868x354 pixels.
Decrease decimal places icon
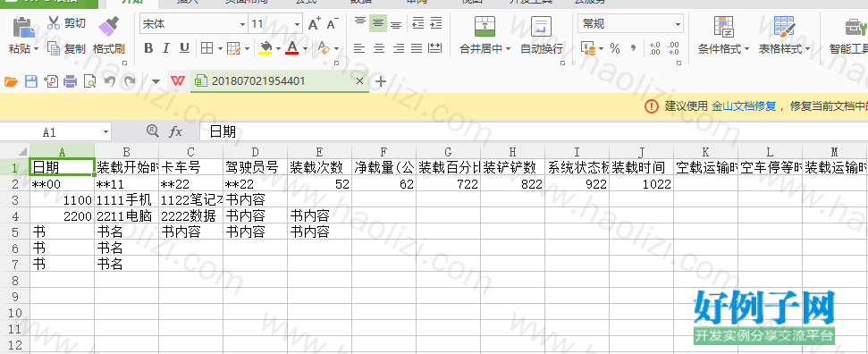click(673, 49)
